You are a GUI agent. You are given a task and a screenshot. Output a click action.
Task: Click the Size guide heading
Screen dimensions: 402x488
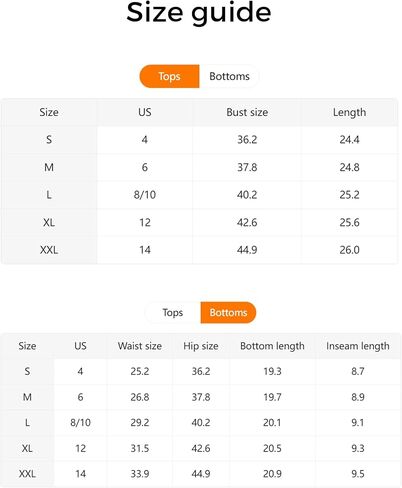coord(199,13)
